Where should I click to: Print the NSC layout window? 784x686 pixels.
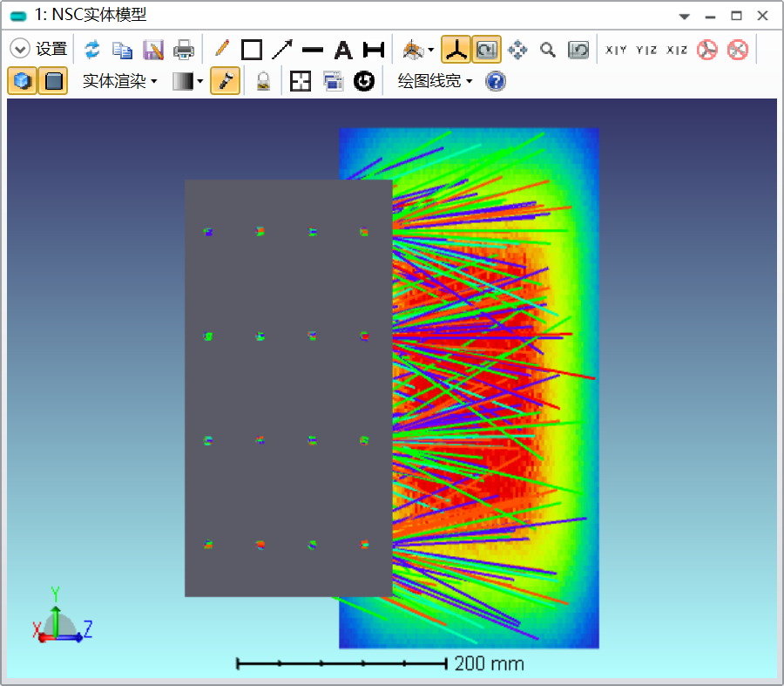click(x=184, y=50)
